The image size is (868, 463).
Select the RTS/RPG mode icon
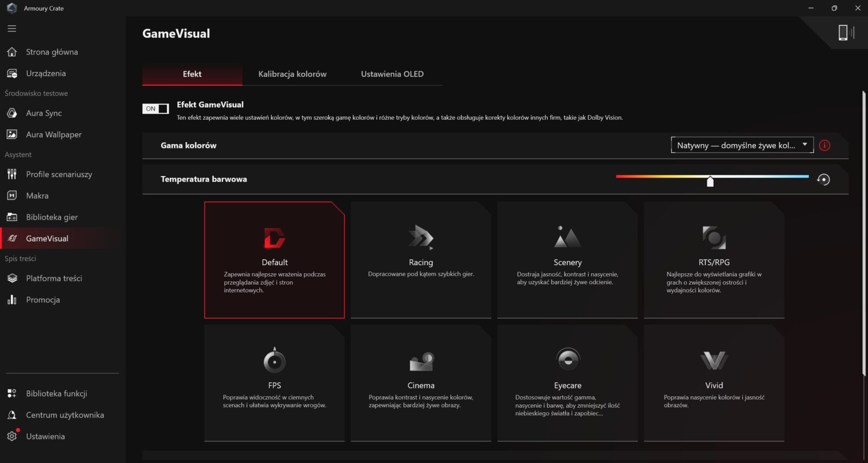pyautogui.click(x=714, y=237)
